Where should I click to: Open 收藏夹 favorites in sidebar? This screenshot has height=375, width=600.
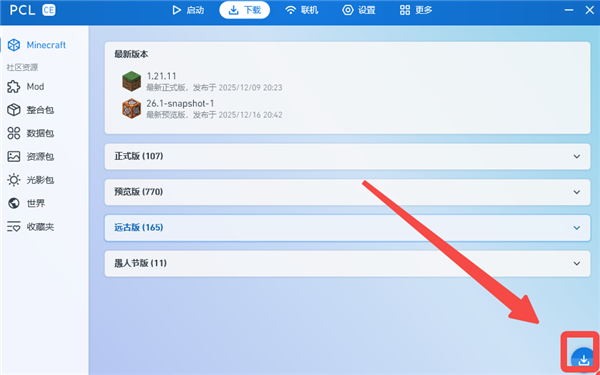44,227
